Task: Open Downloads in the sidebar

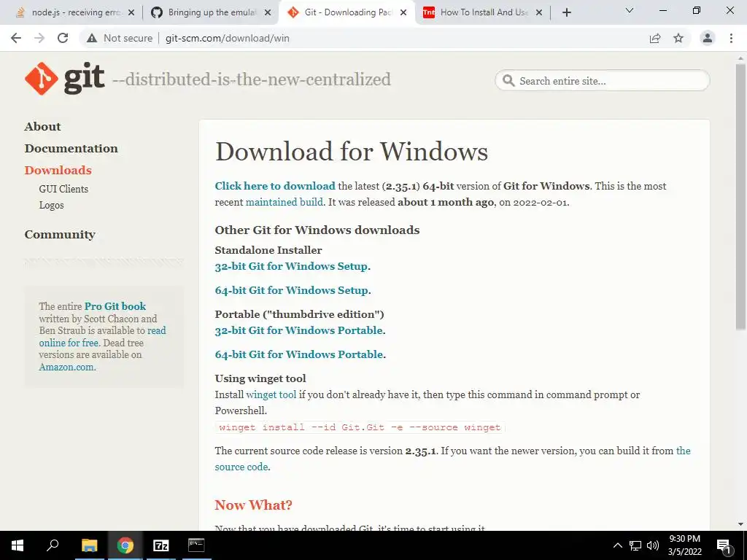Action: pyautogui.click(x=58, y=170)
